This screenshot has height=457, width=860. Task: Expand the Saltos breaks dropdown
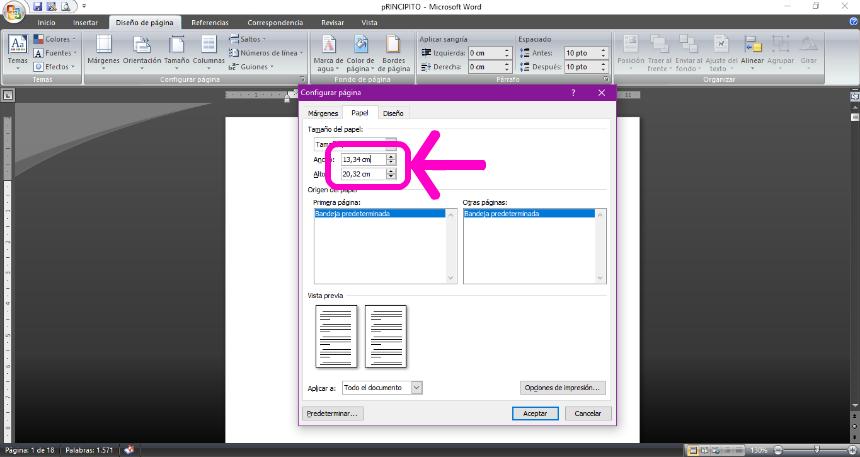point(250,39)
